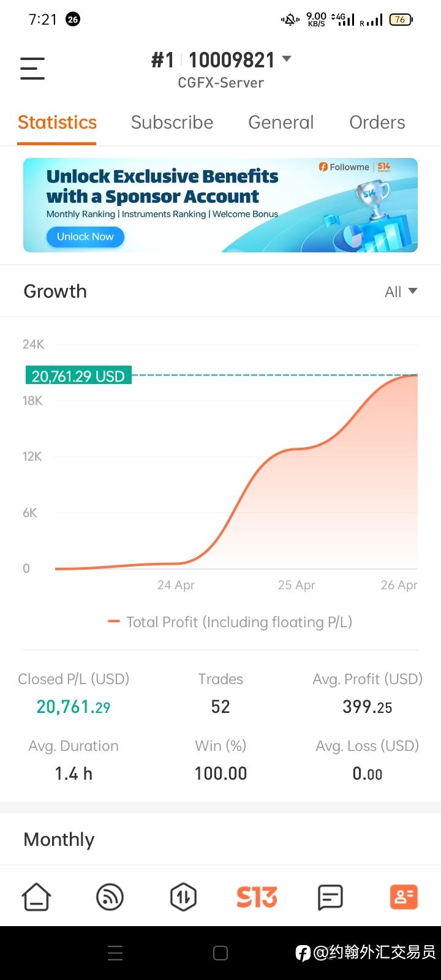This screenshot has width=441, height=980.
Task: Open the orange profile card icon
Action: (404, 897)
